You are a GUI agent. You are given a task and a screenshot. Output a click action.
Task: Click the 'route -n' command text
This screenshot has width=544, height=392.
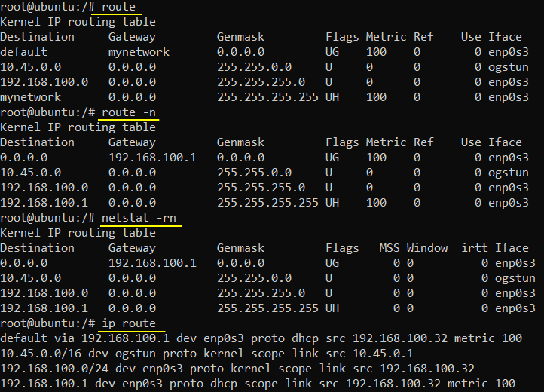coord(129,112)
